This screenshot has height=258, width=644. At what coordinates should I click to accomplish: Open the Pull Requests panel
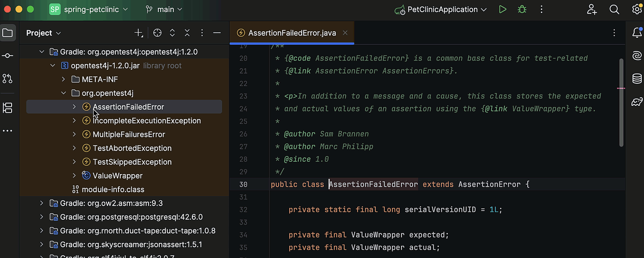pos(7,78)
